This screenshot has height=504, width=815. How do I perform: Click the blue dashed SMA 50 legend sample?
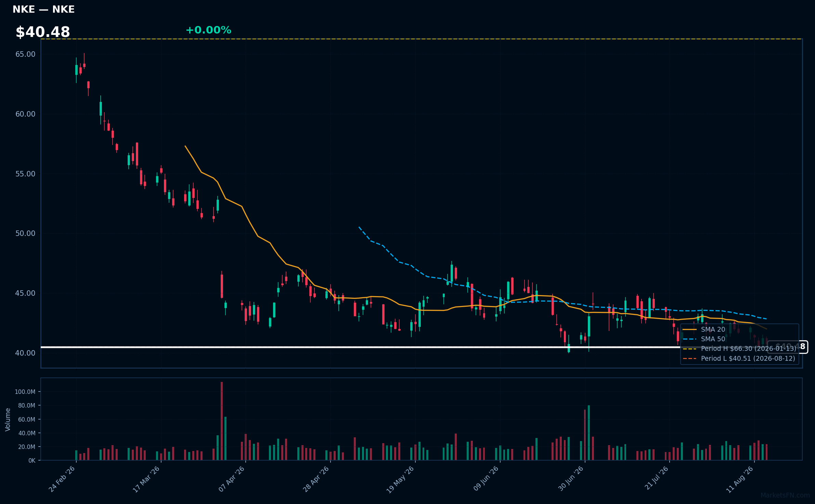point(690,339)
